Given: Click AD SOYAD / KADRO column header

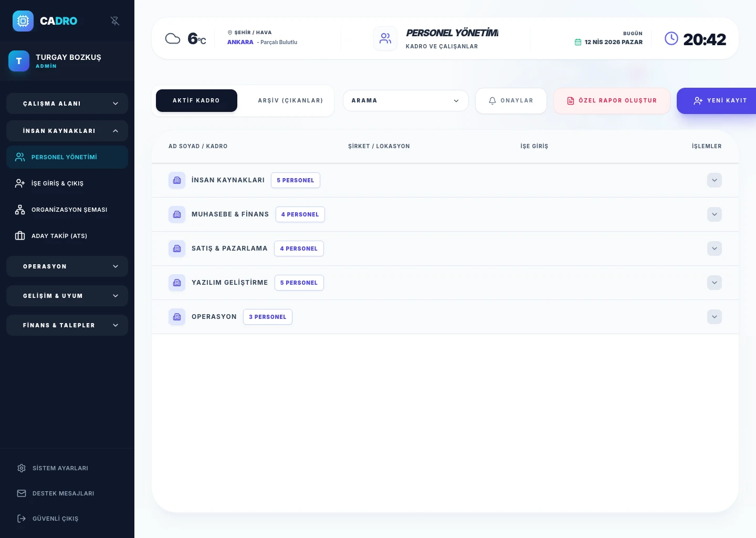Looking at the screenshot, I should point(198,146).
